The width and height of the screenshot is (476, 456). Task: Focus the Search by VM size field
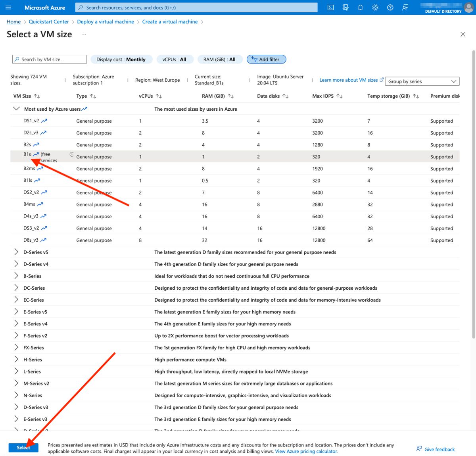tap(50, 60)
